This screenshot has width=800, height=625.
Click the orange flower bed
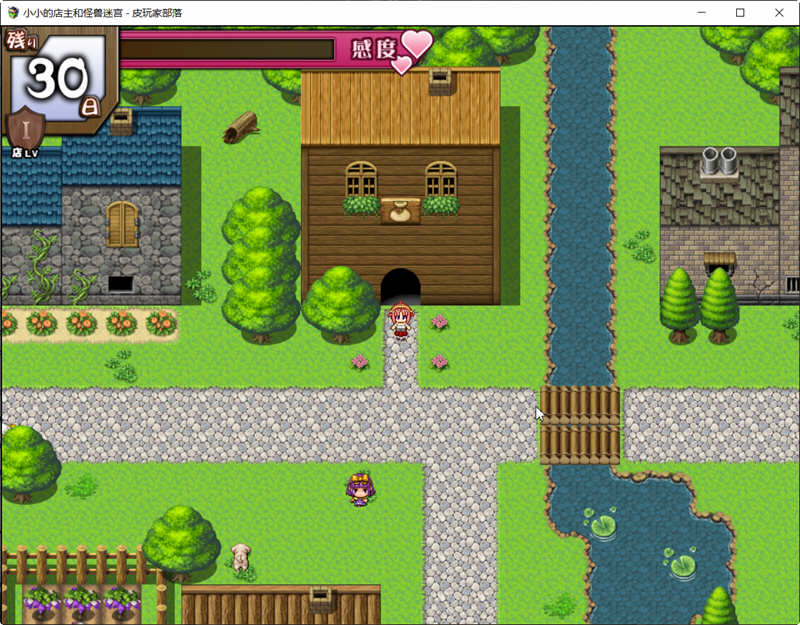(x=90, y=323)
